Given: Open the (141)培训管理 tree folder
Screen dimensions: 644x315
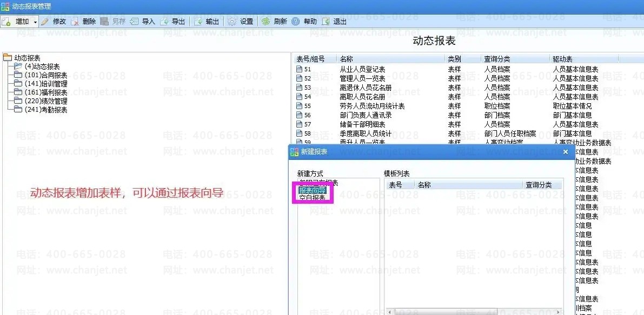Looking at the screenshot, I should [x=45, y=84].
